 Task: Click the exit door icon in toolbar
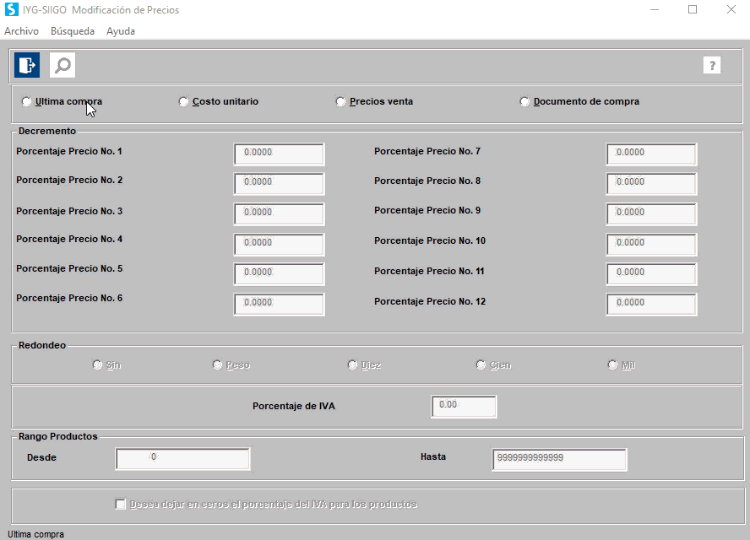click(27, 65)
